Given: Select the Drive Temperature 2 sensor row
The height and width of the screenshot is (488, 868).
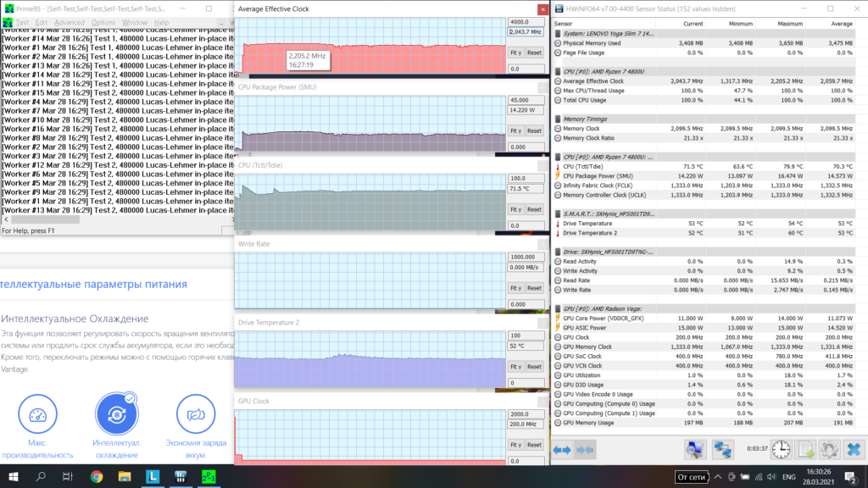Looking at the screenshot, I should click(x=704, y=233).
